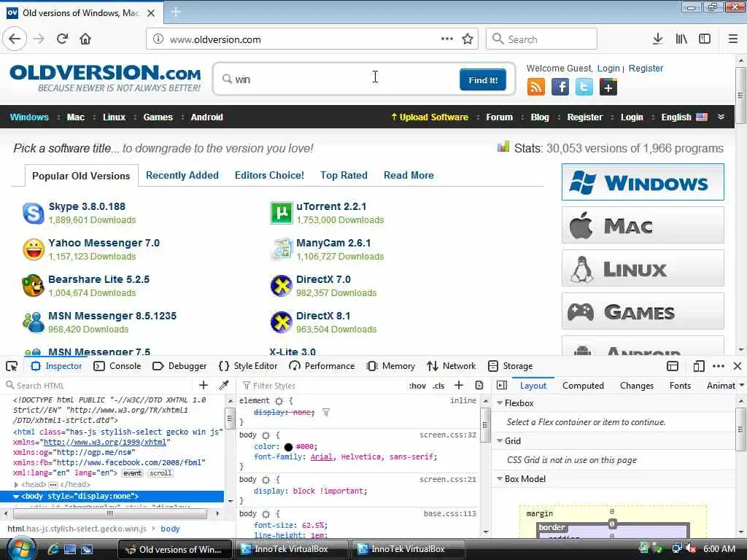Click the black #000 color swatch
Image resolution: width=747 pixels, height=560 pixels.
[288, 447]
